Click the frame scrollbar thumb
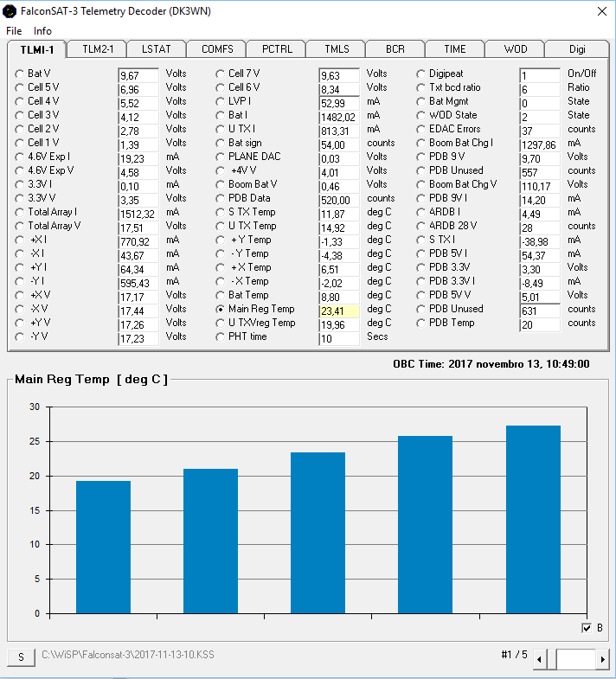 tap(552, 659)
